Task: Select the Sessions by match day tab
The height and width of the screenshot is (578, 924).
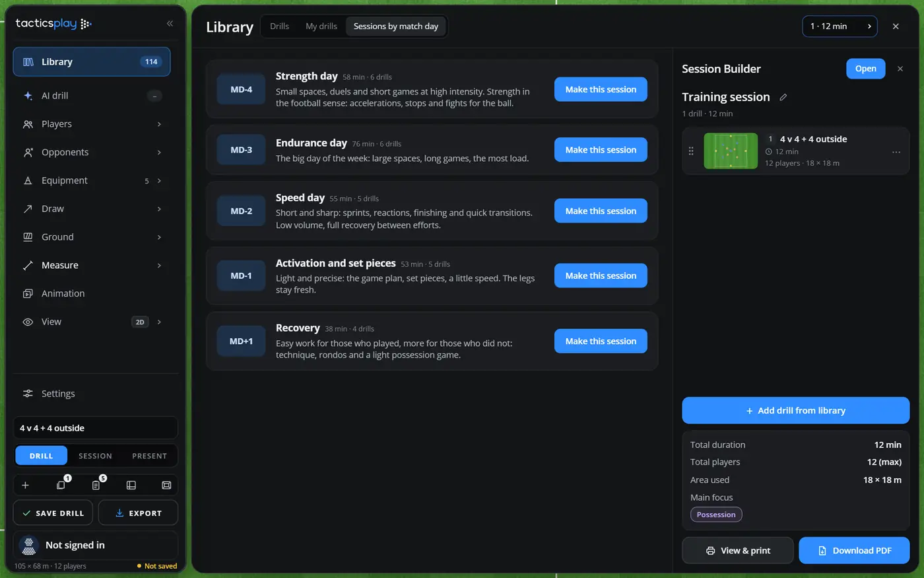Action: point(396,26)
